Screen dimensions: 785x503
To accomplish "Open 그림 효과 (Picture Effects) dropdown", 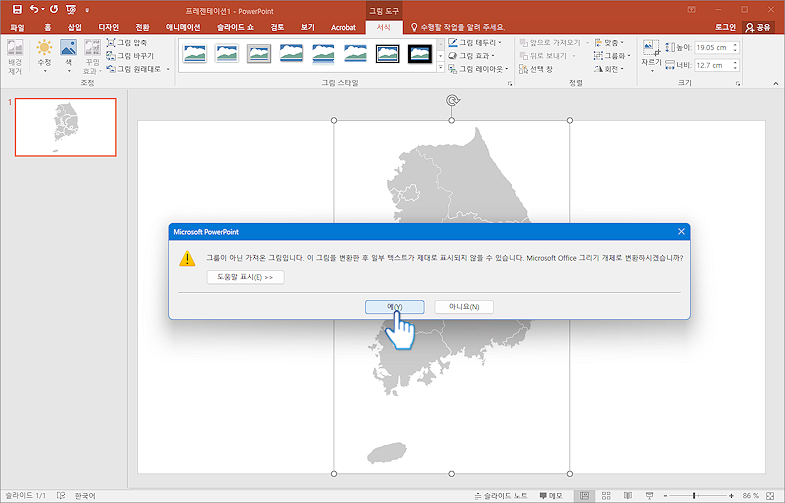I will 472,56.
